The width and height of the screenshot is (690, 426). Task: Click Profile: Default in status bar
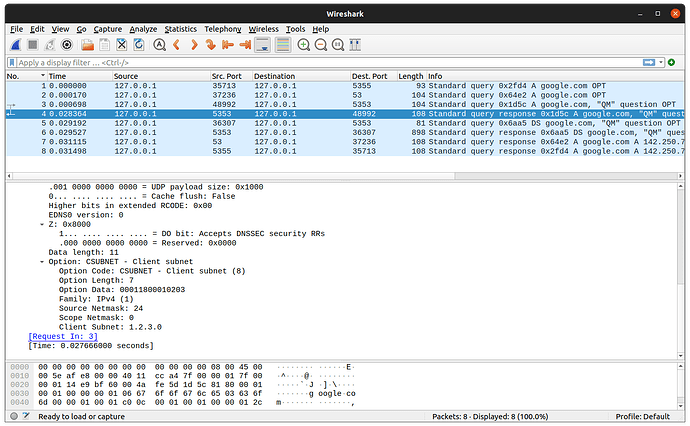tap(642, 416)
